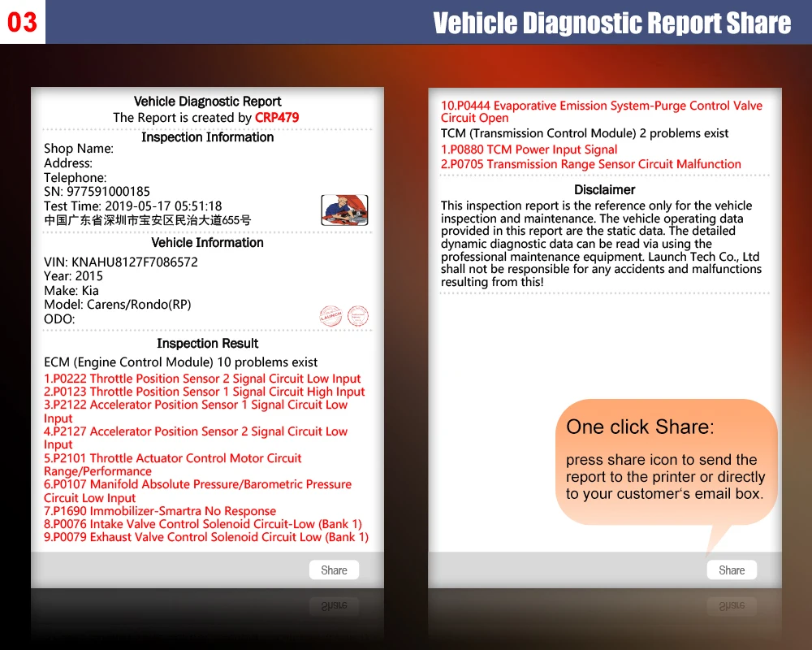This screenshot has width=812, height=650.
Task: Select fault code P0705 Transmission Range Sensor
Action: [x=591, y=164]
